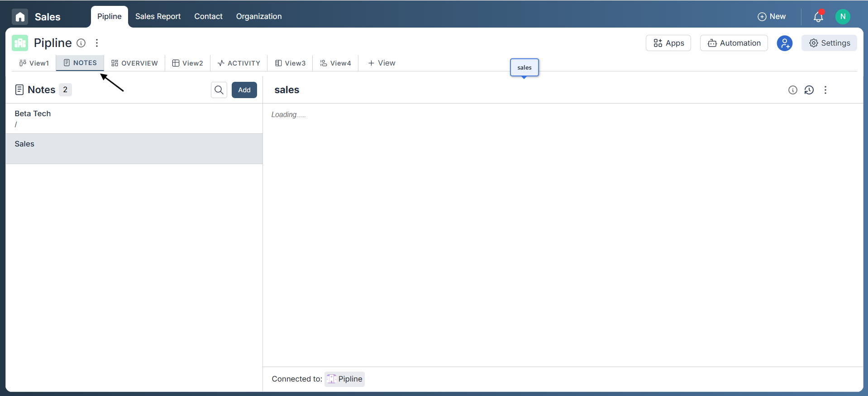Open sales note more options menu
The width and height of the screenshot is (868, 396).
click(x=825, y=90)
